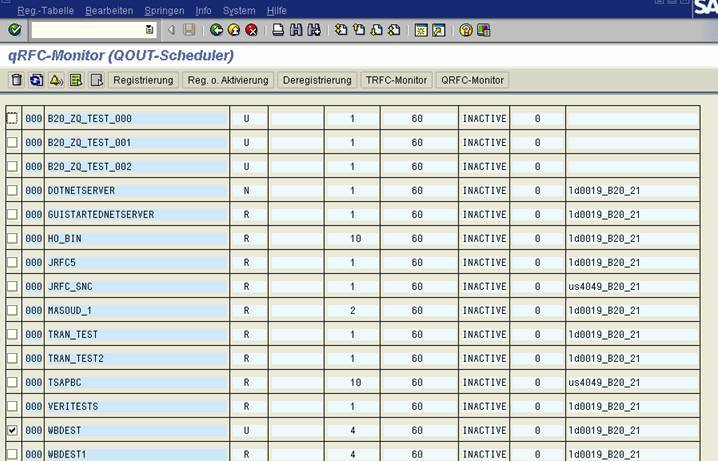Click the Delete trash can icon
This screenshot has width=718, height=461.
click(16, 80)
